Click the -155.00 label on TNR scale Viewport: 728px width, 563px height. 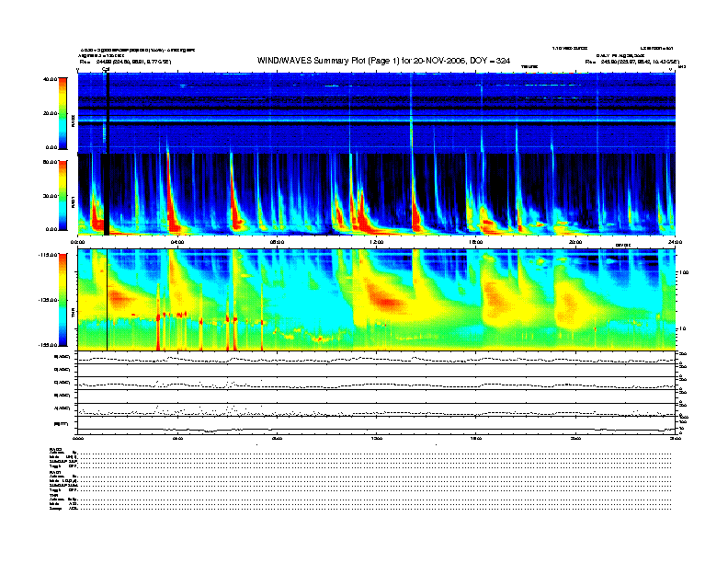(48, 345)
